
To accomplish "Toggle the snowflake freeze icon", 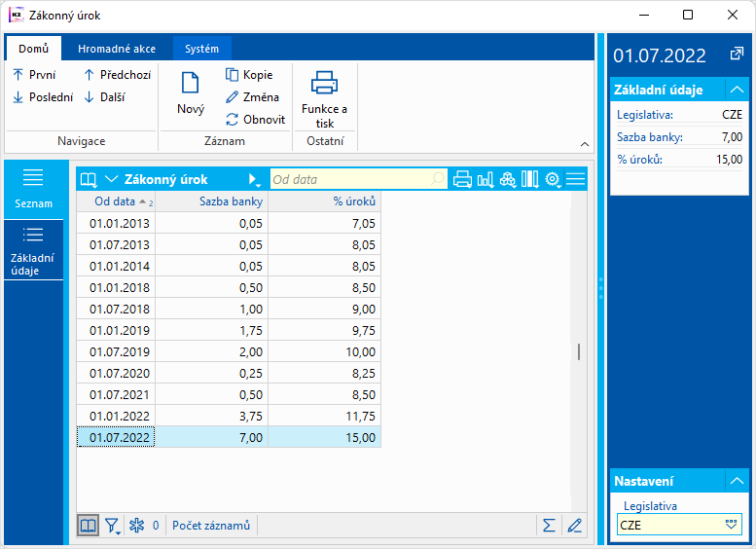I will pos(137,526).
